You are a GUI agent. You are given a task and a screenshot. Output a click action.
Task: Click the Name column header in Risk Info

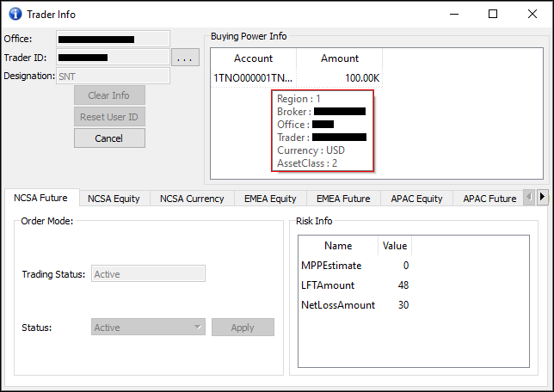coord(338,246)
